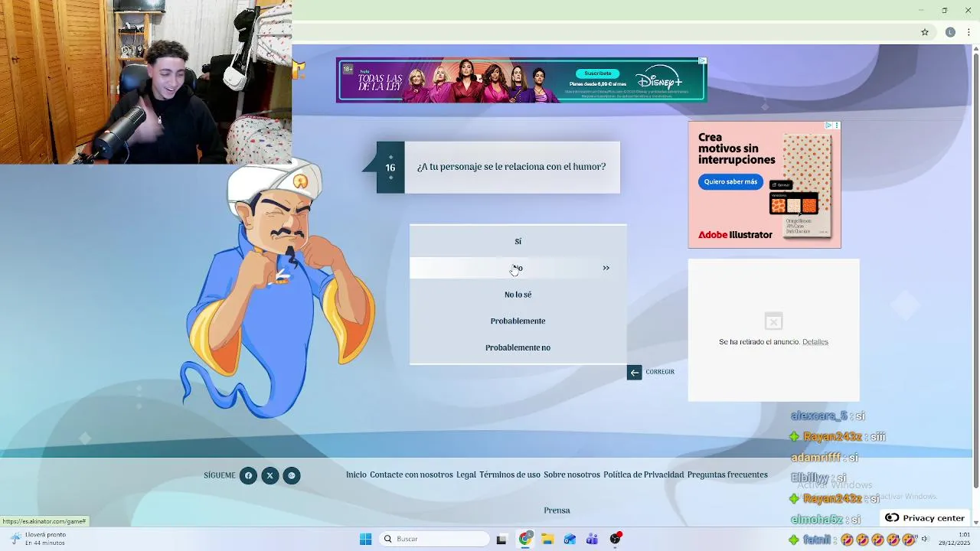Click the question text about humor
The height and width of the screenshot is (551, 980).
[x=511, y=167]
